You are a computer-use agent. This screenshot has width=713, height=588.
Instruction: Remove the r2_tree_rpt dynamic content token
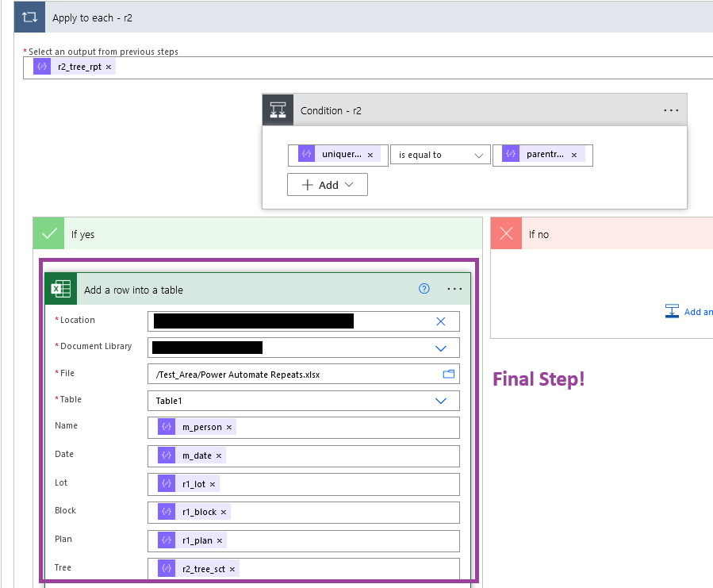109,67
